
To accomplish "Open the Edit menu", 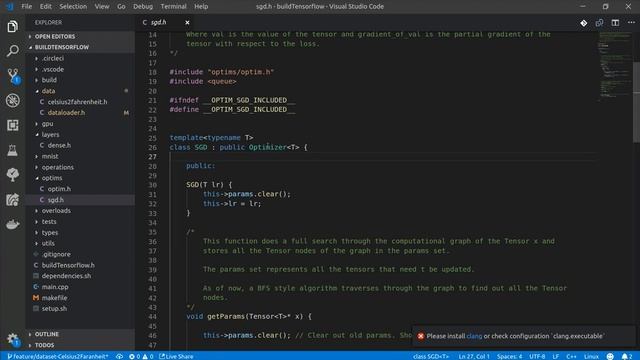I will coord(45,7).
